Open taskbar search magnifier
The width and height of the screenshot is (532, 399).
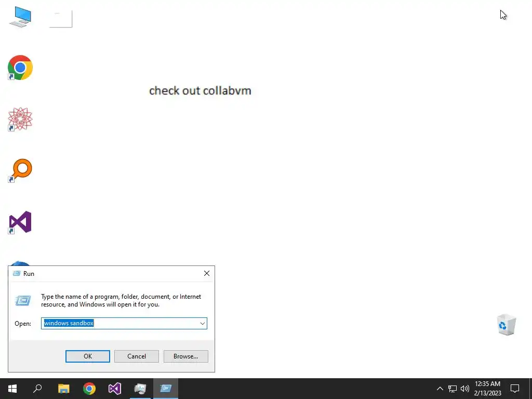click(37, 389)
